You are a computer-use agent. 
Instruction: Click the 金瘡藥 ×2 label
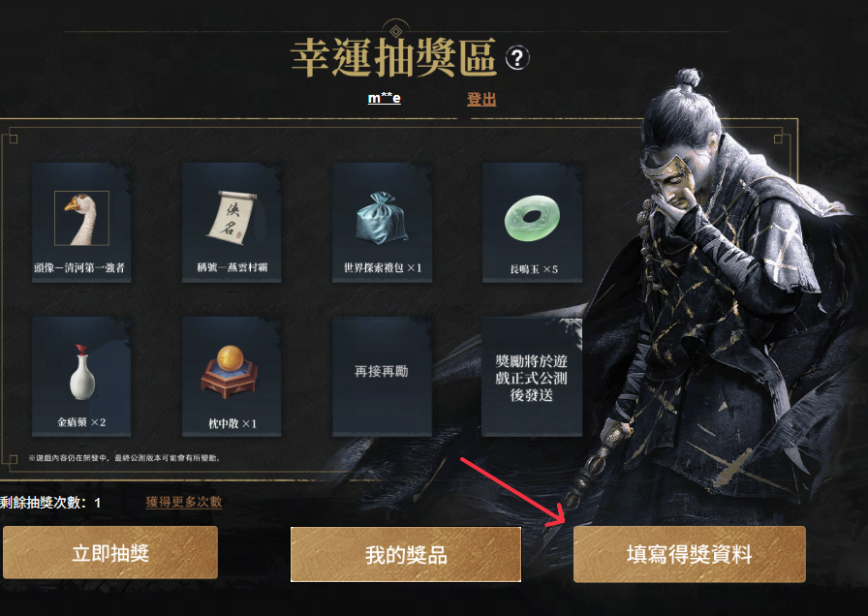click(81, 422)
